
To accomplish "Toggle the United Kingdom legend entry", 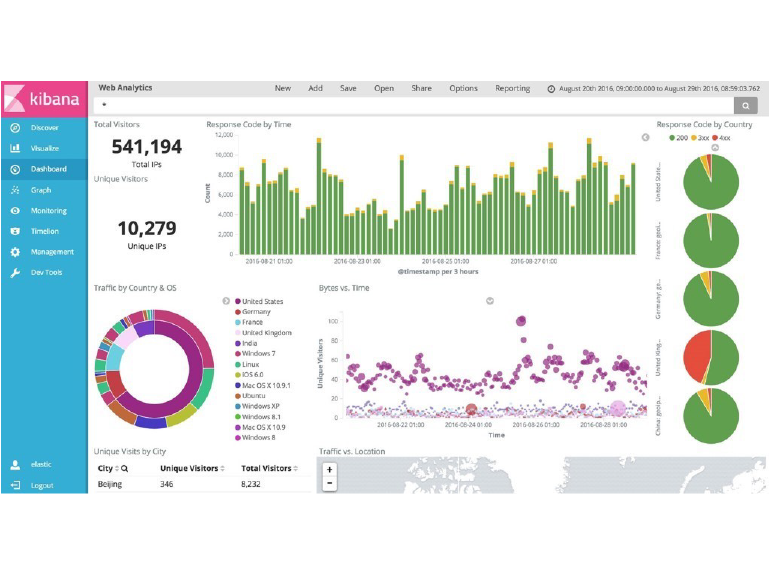I will [263, 333].
